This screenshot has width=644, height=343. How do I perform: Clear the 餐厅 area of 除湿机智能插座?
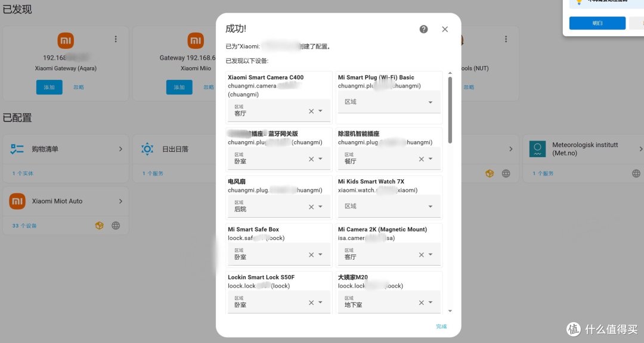click(x=422, y=159)
